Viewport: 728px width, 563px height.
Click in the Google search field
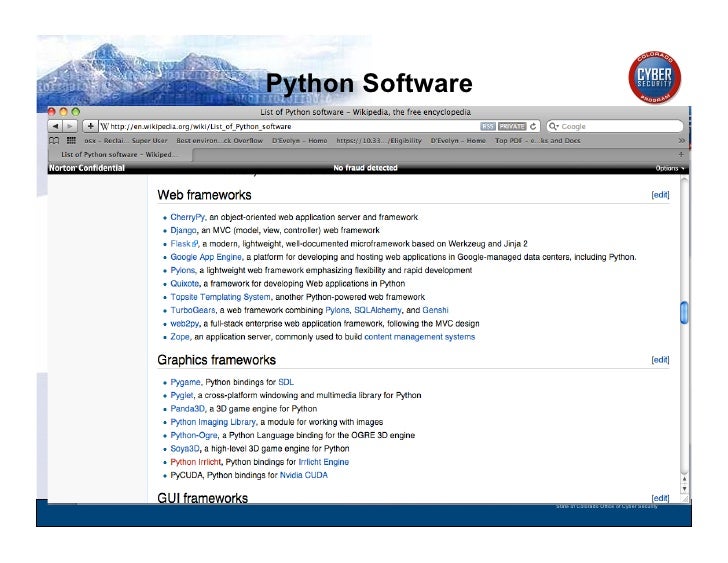(x=620, y=127)
